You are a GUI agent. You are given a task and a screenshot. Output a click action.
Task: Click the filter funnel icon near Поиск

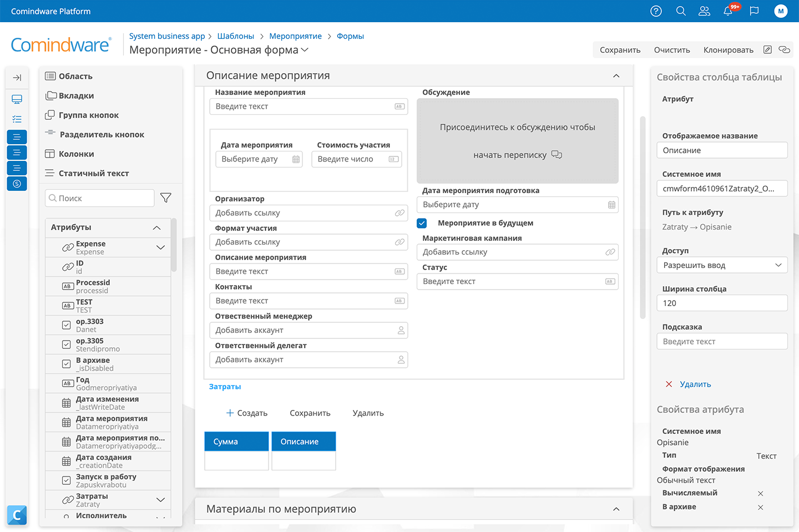165,197
